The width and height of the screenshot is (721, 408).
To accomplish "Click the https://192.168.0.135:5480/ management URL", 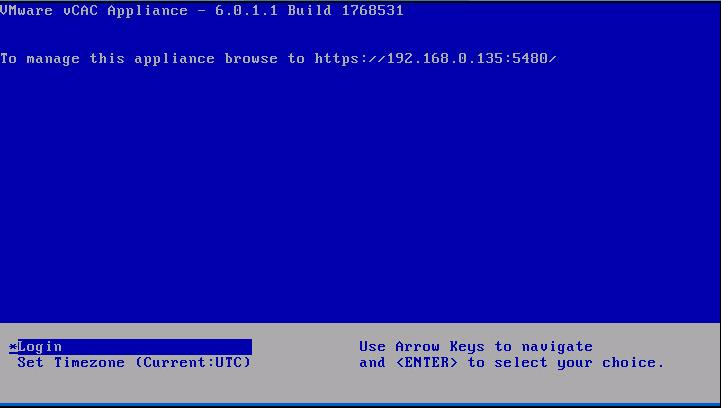I will tap(435, 59).
